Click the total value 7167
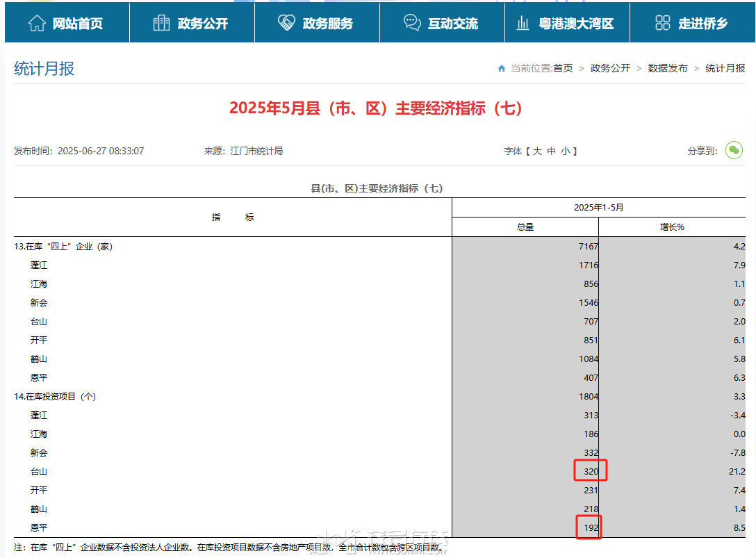Screen dimensions: 756x558 click(x=589, y=247)
